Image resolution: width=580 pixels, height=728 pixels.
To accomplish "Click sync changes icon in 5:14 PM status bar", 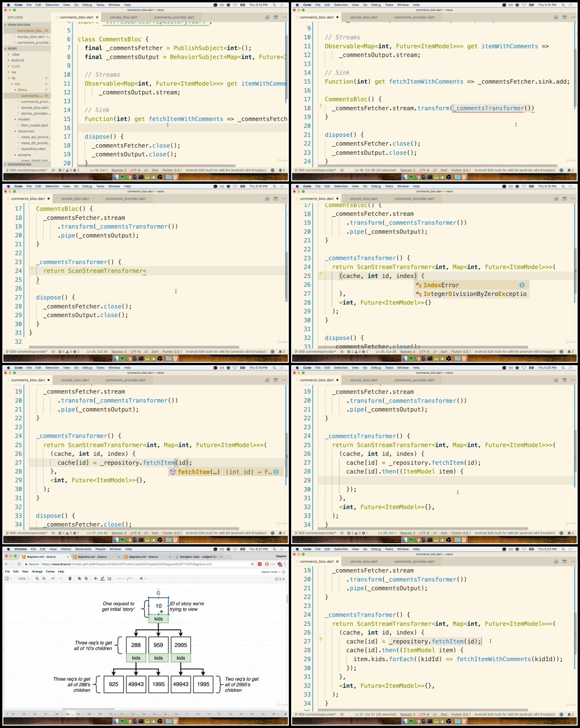I will click(53, 170).
